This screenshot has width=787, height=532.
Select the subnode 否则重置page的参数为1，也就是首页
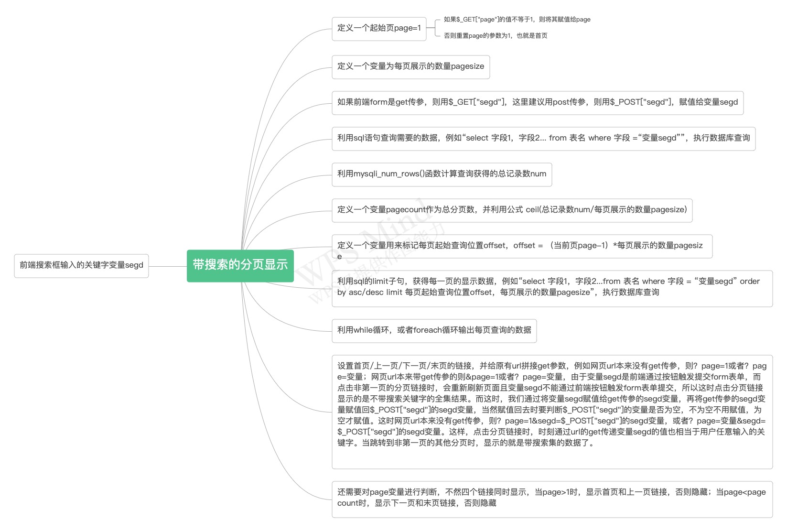[x=496, y=36]
